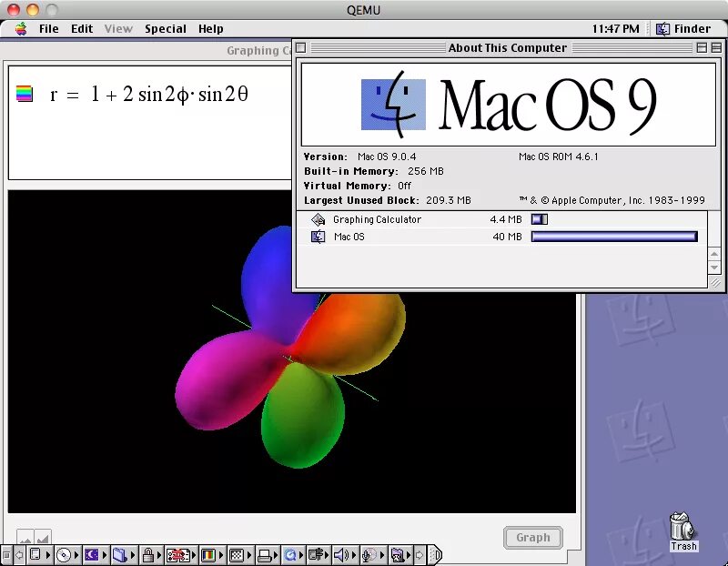Select the "Mac OS" row name
The height and width of the screenshot is (566, 728).
point(349,237)
